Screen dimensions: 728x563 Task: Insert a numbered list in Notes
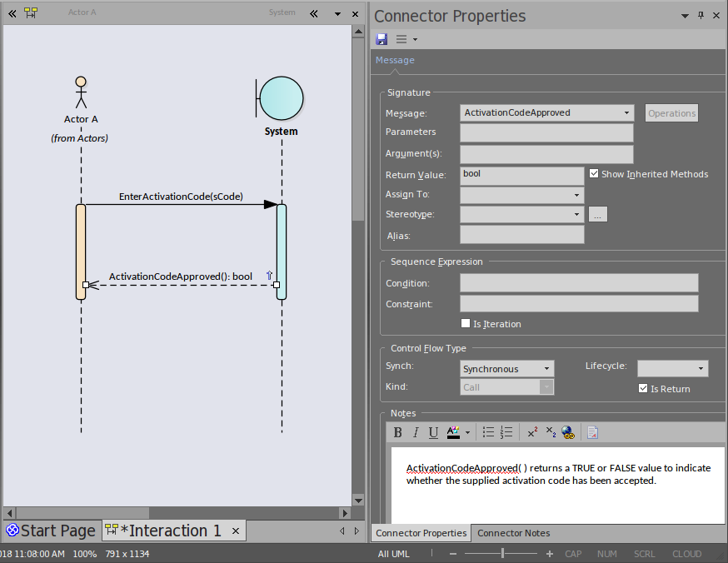pos(506,432)
